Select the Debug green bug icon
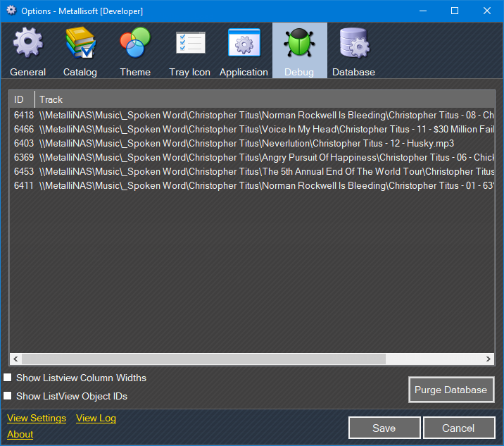Viewport: 504px width, 446px height. coord(299,44)
